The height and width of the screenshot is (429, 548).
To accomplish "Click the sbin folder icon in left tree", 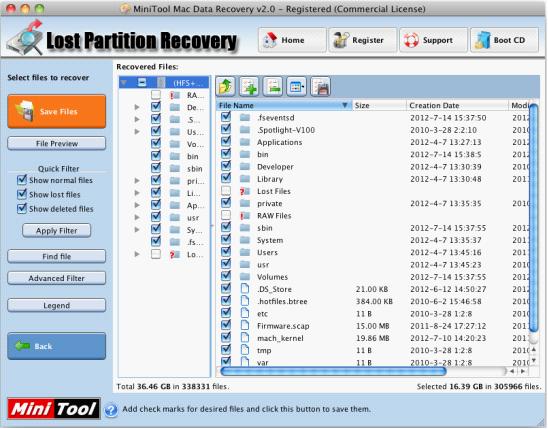I will [175, 168].
